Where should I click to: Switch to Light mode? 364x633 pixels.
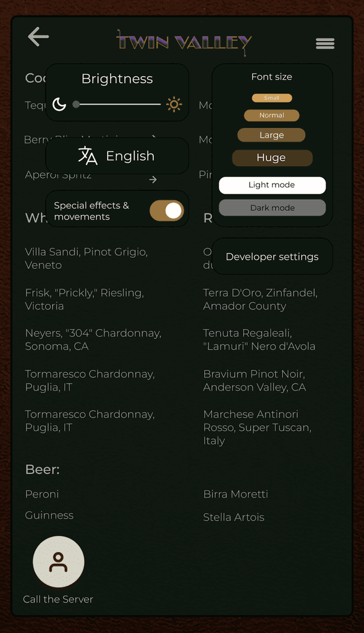pos(272,185)
